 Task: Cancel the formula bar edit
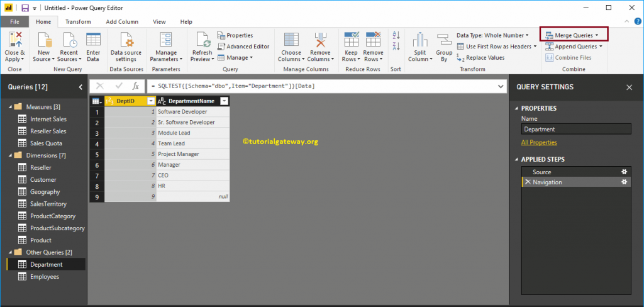click(100, 86)
